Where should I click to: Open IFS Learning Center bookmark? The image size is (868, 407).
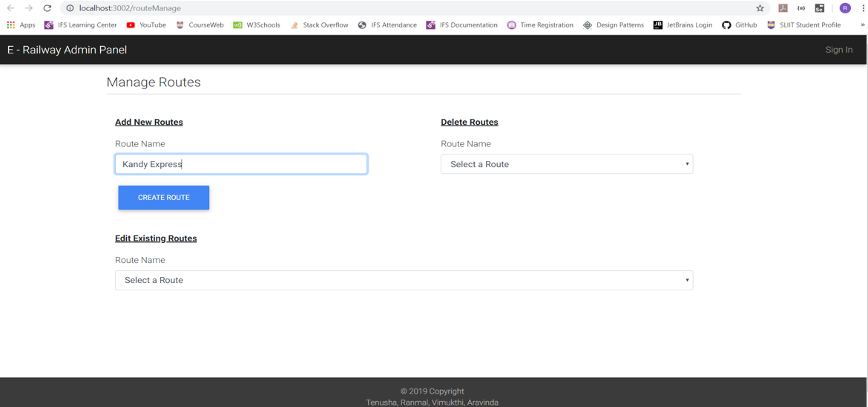(80, 25)
